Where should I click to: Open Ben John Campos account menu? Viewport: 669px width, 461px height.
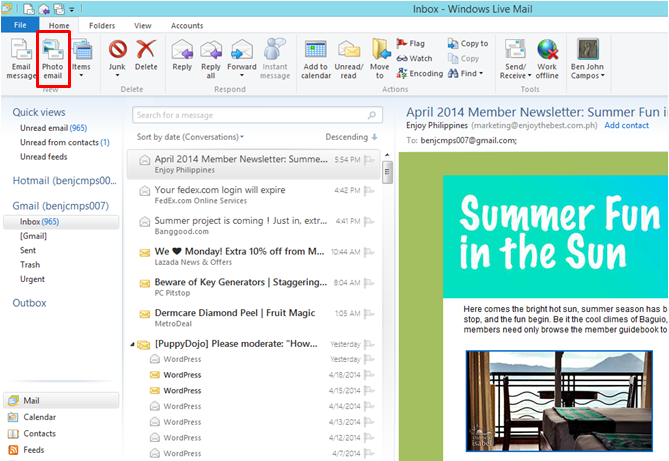pyautogui.click(x=588, y=59)
